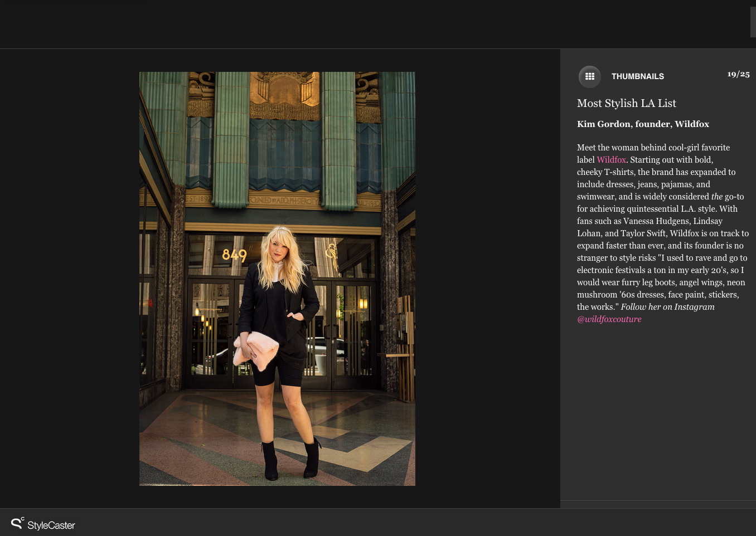The height and width of the screenshot is (536, 756).
Task: Open the @wildfoxcouture Instagram link
Action: pyautogui.click(x=609, y=319)
